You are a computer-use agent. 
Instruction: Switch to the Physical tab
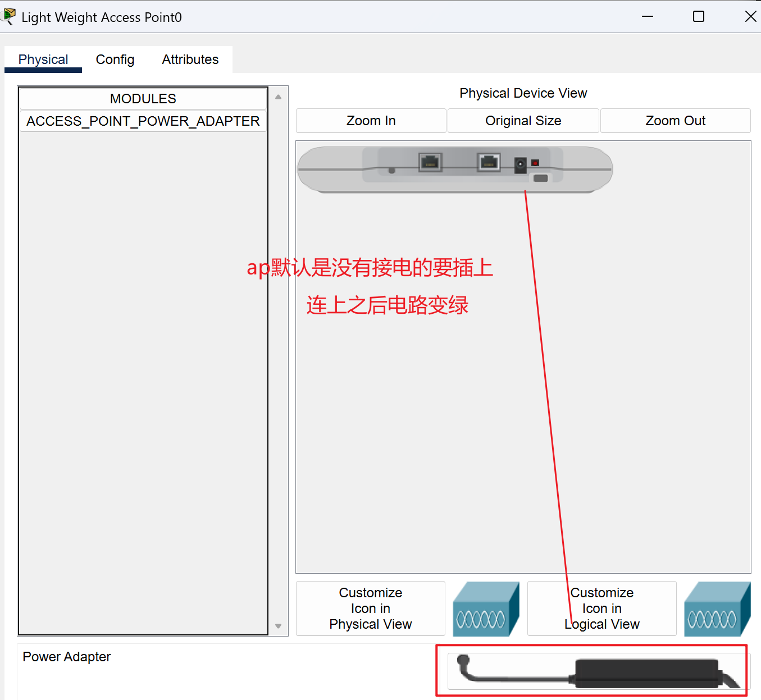[43, 60]
